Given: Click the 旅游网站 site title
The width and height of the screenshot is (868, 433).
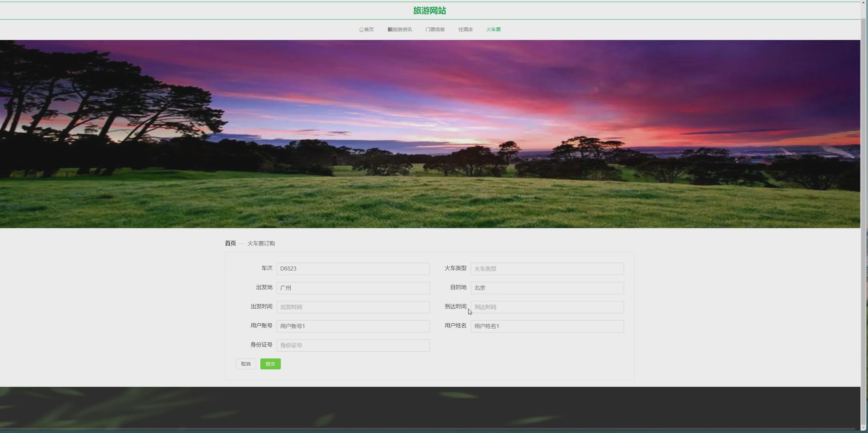Looking at the screenshot, I should [x=429, y=11].
